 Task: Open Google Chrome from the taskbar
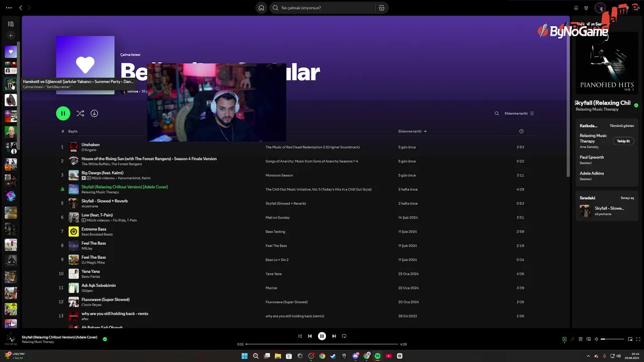322,356
